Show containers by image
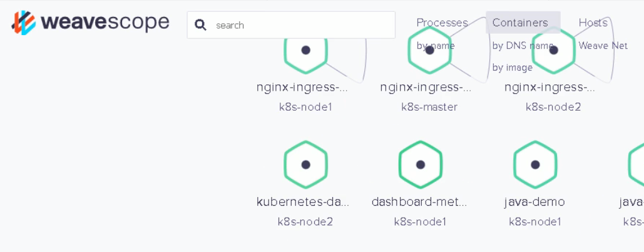 [512, 68]
